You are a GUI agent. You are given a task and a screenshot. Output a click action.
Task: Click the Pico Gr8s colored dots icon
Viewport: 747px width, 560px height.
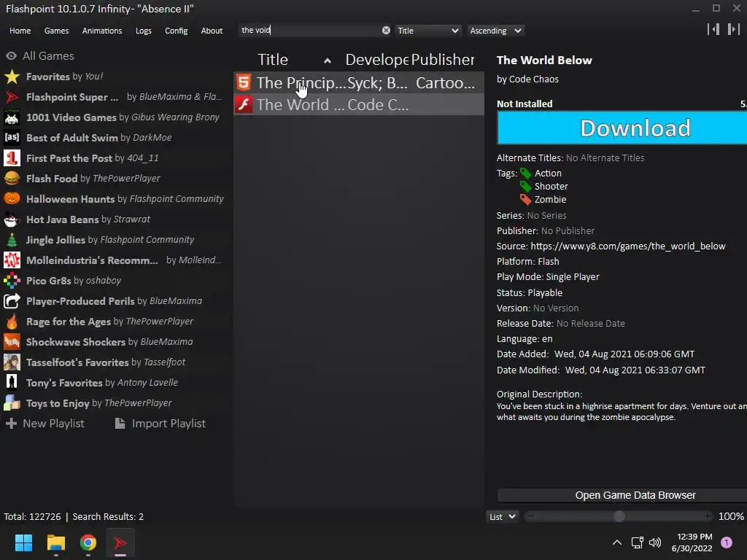click(x=12, y=281)
